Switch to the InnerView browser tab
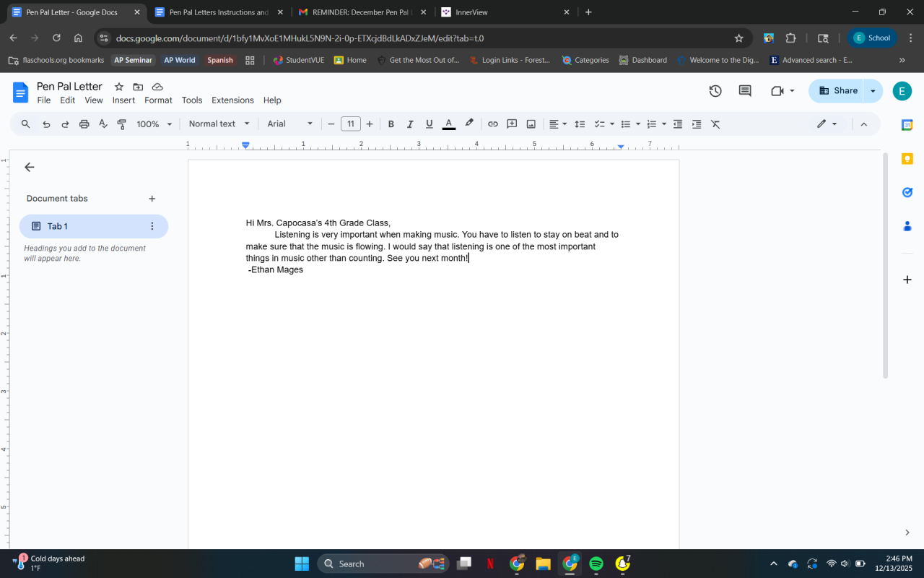The width and height of the screenshot is (924, 578). tap(505, 12)
